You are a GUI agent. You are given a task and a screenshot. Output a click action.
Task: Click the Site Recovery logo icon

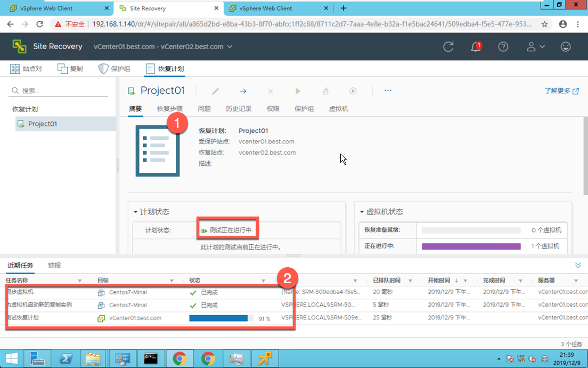(x=20, y=46)
